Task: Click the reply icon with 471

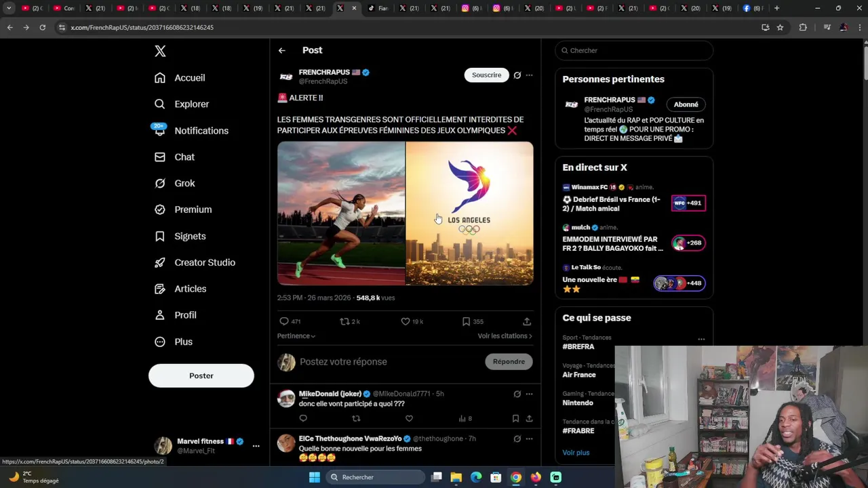Action: click(x=290, y=321)
